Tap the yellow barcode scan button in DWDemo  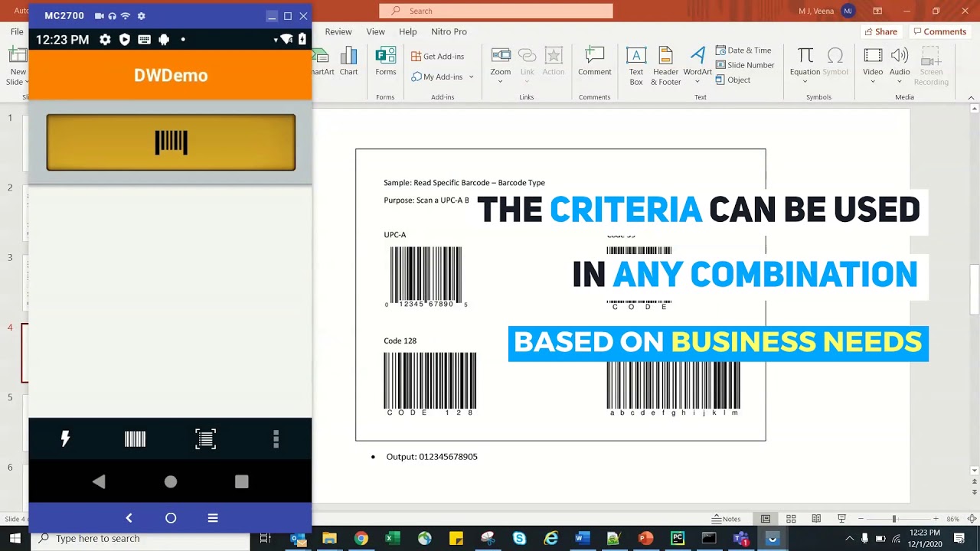point(171,142)
